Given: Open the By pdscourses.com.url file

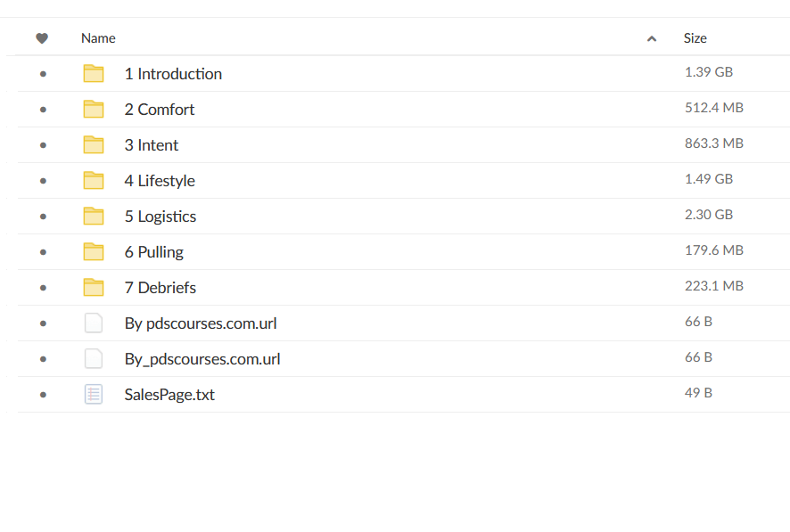Looking at the screenshot, I should pos(201,323).
